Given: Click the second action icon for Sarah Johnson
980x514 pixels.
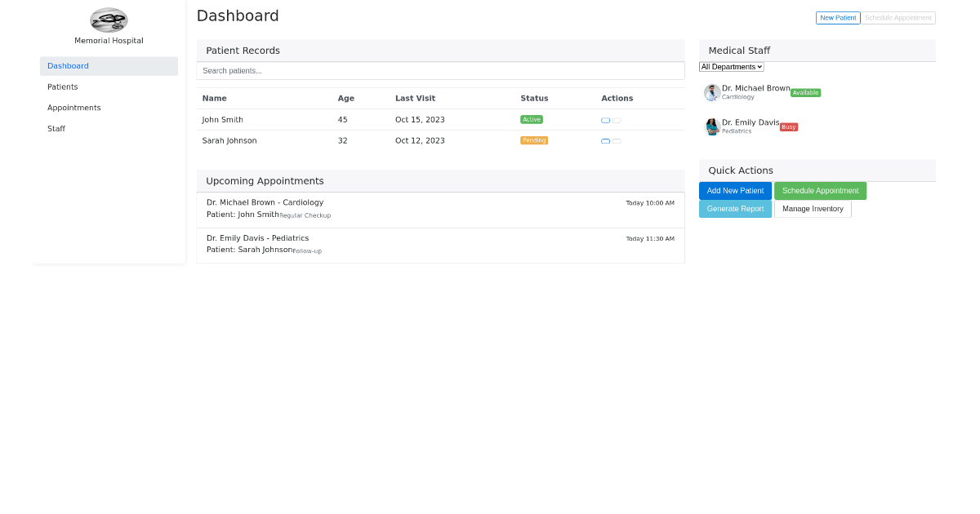Looking at the screenshot, I should (617, 140).
